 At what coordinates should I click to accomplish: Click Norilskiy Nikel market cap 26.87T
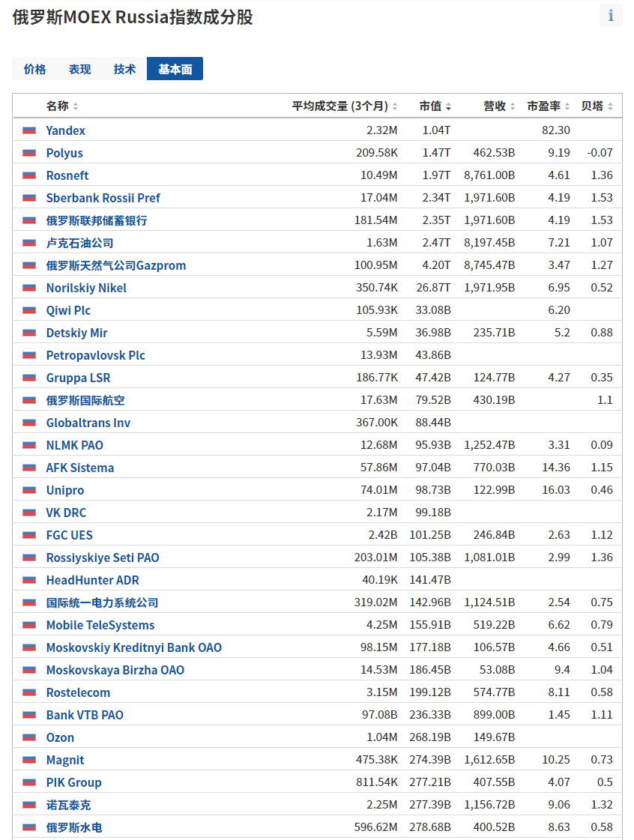coord(434,288)
